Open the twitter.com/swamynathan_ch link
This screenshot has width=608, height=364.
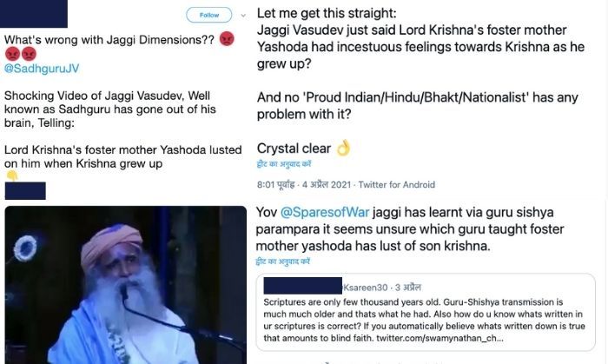[x=439, y=338]
